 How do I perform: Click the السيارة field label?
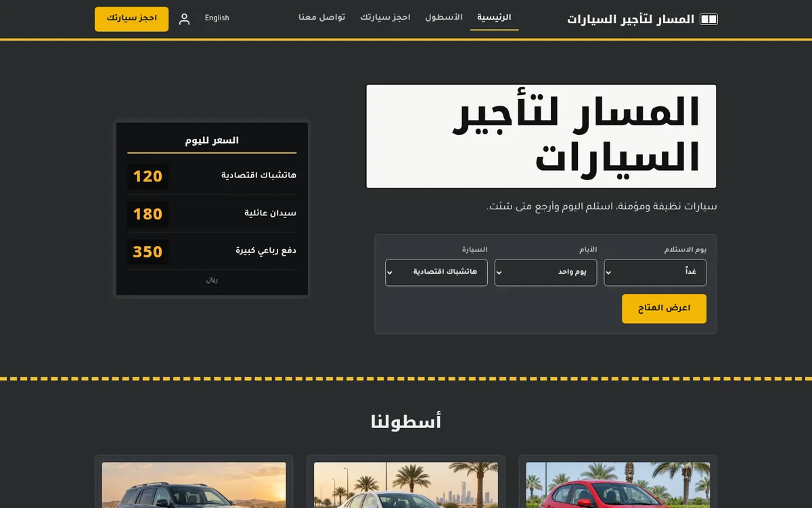pos(475,250)
